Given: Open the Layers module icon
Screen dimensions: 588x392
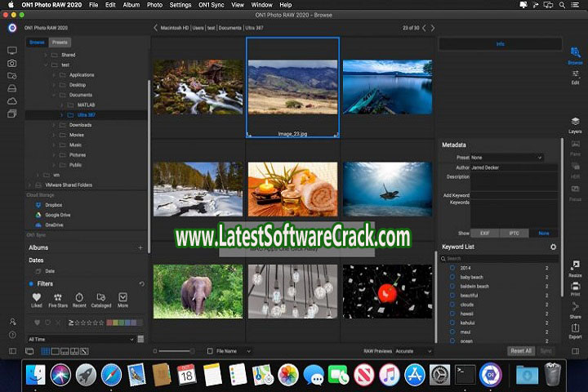Looking at the screenshot, I should point(575,124).
